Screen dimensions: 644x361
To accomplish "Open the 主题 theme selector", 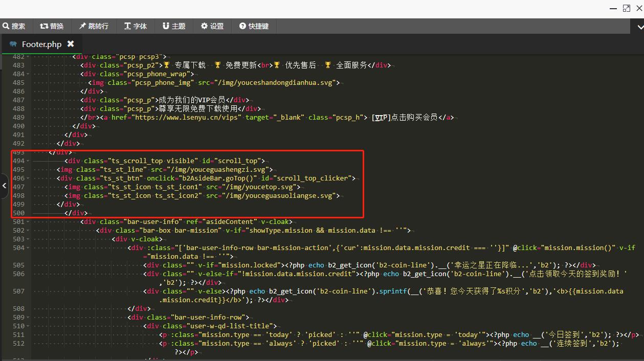I will (174, 26).
